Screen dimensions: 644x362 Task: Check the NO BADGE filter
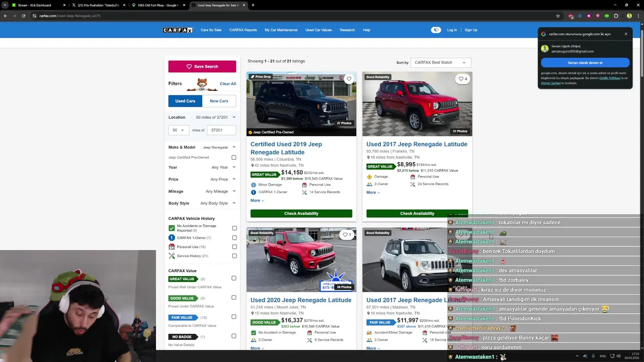pos(234,336)
